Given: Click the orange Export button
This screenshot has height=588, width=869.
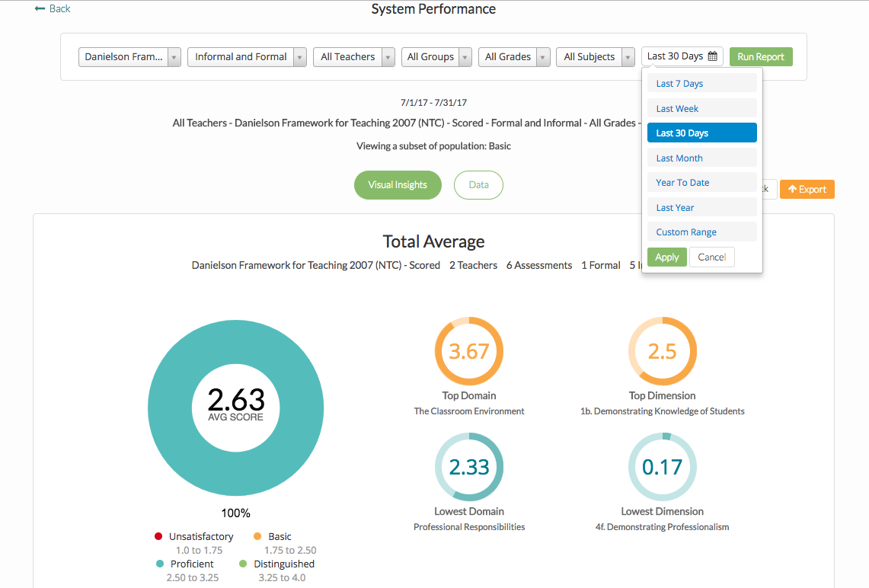Looking at the screenshot, I should [x=807, y=190].
